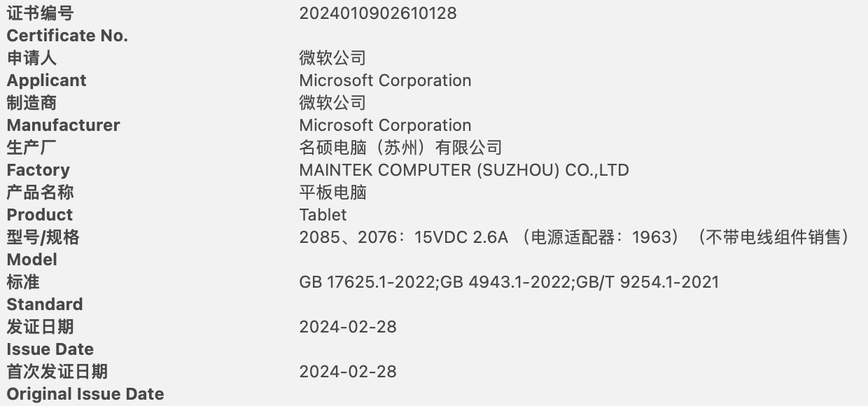868x406 pixels.
Task: Click the "Factory" field label
Action: (x=38, y=170)
